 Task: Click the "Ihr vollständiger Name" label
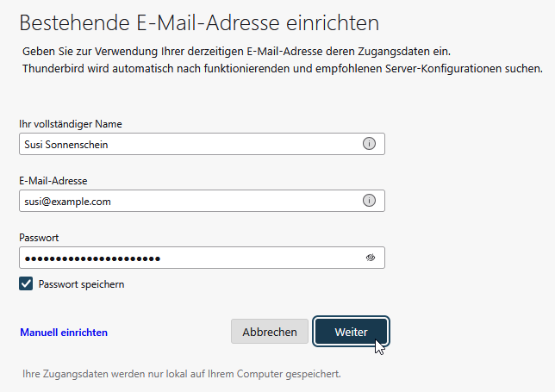(70, 124)
